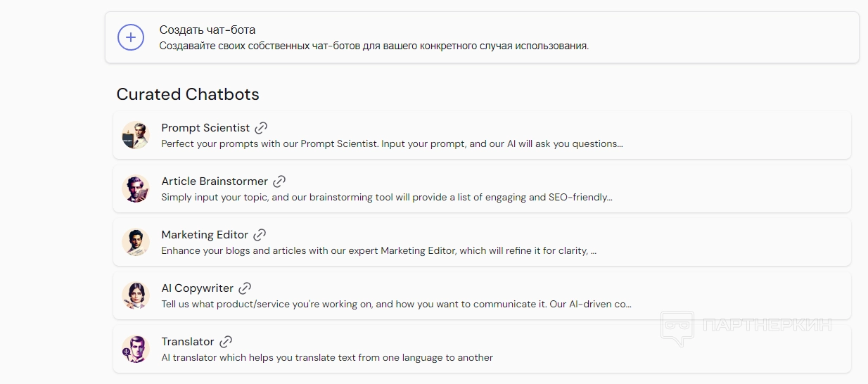Click the Marketing Editor description text
The height and width of the screenshot is (384, 868).
coord(378,250)
